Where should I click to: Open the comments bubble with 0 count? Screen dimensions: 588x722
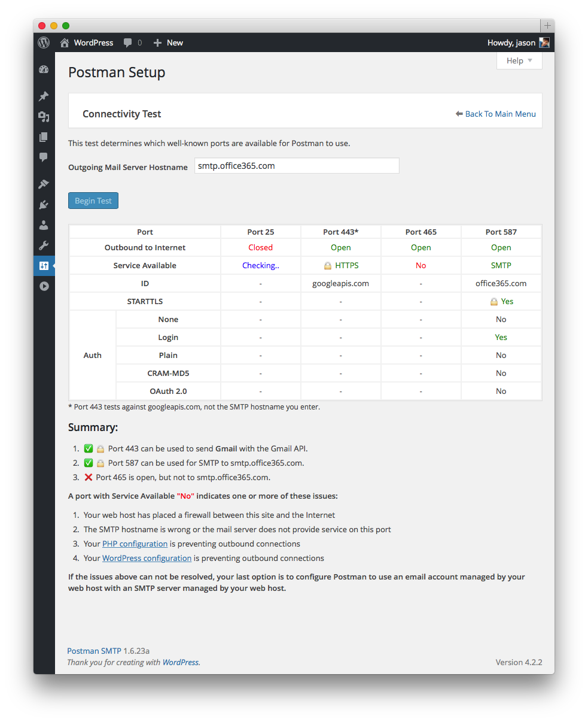point(133,43)
